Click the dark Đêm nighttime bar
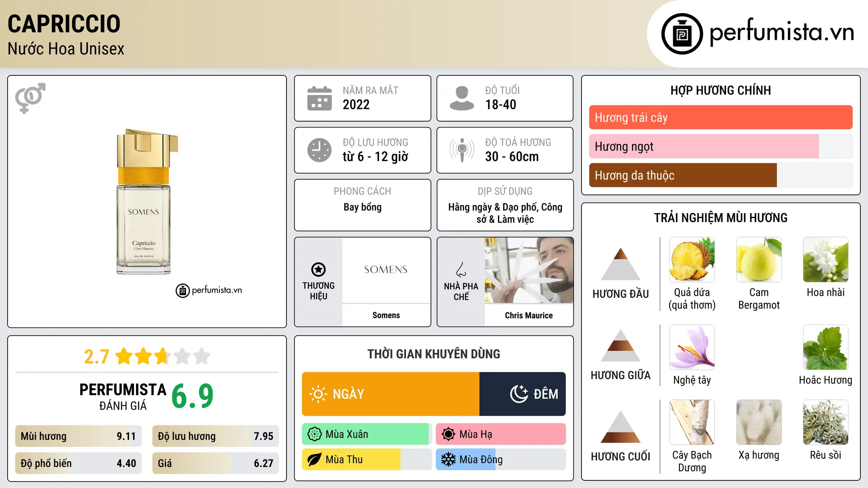Image resolution: width=868 pixels, height=488 pixels. [523, 394]
